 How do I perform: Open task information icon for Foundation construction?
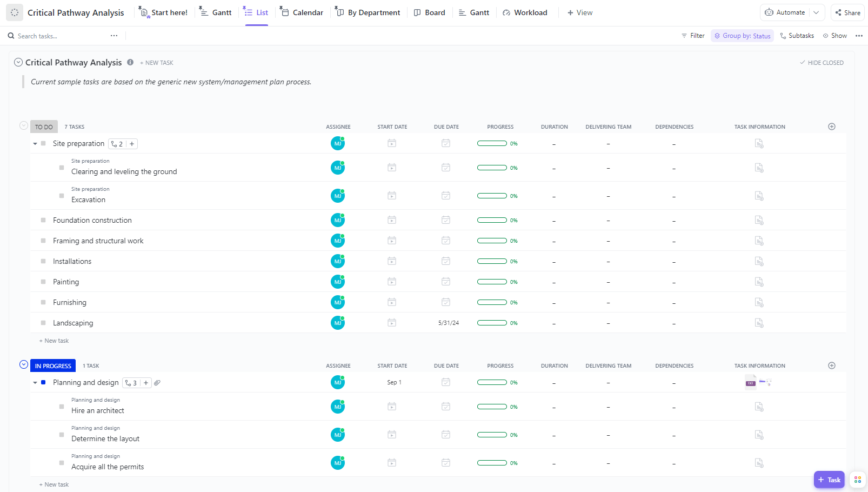click(x=759, y=220)
